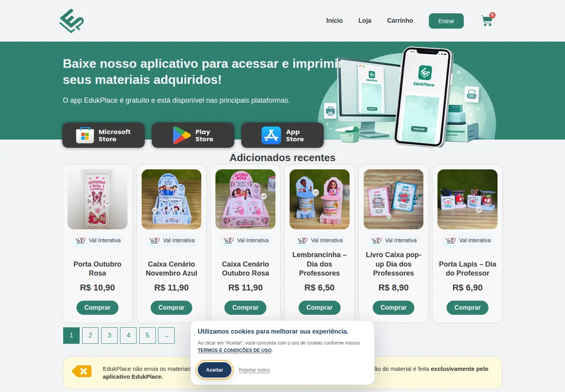The width and height of the screenshot is (565, 392).
Task: Open the Caixa Cenário Novembro Azul image
Action: point(171,199)
